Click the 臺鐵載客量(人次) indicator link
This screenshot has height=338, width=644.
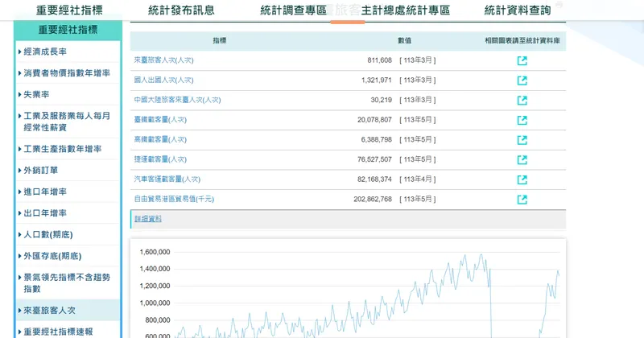pos(160,120)
